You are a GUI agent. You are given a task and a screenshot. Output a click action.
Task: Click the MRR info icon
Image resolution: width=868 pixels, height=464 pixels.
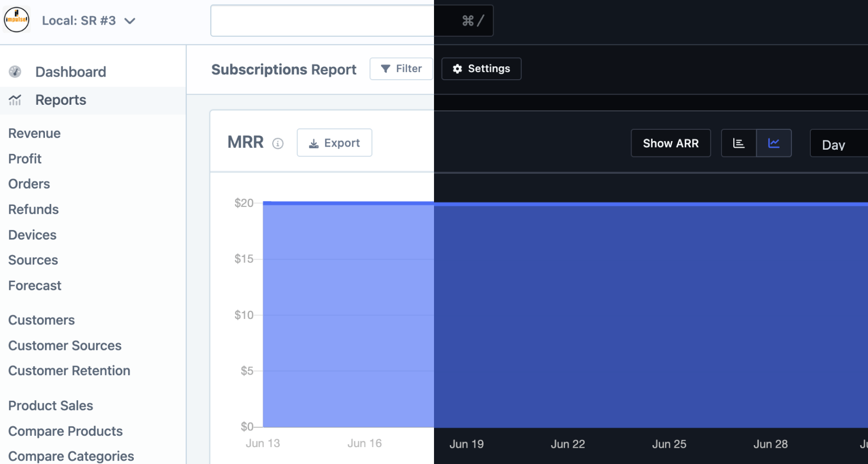(278, 144)
